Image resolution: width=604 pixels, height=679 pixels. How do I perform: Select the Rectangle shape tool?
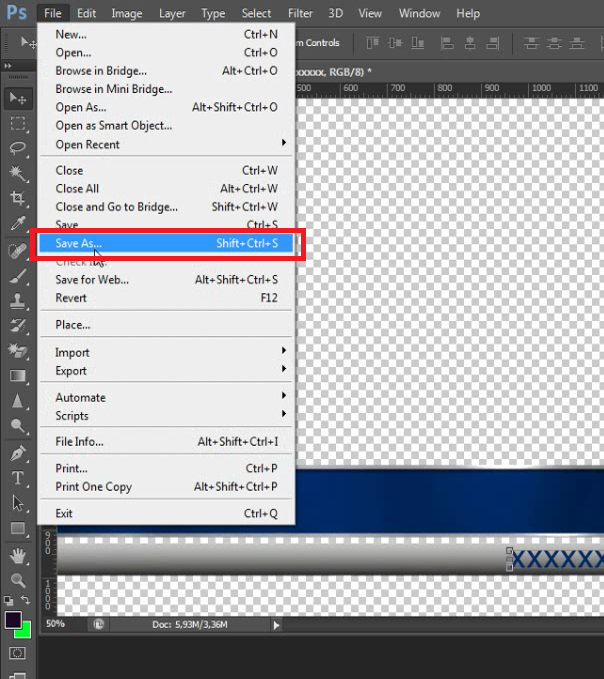point(18,528)
